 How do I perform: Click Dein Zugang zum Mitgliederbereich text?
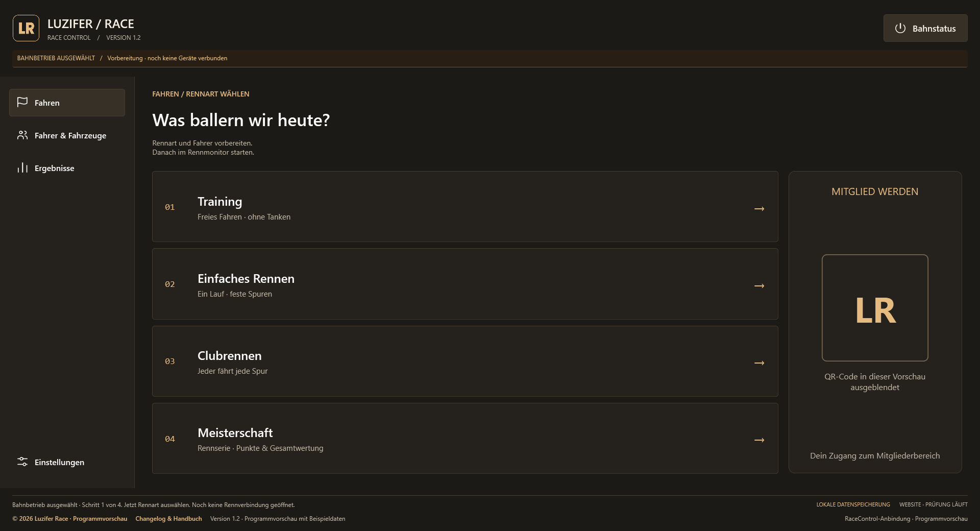875,455
